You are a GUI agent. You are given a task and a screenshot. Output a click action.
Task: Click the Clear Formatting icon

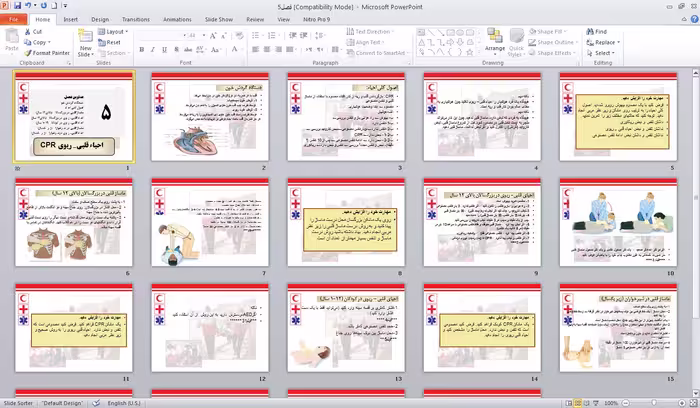click(240, 35)
